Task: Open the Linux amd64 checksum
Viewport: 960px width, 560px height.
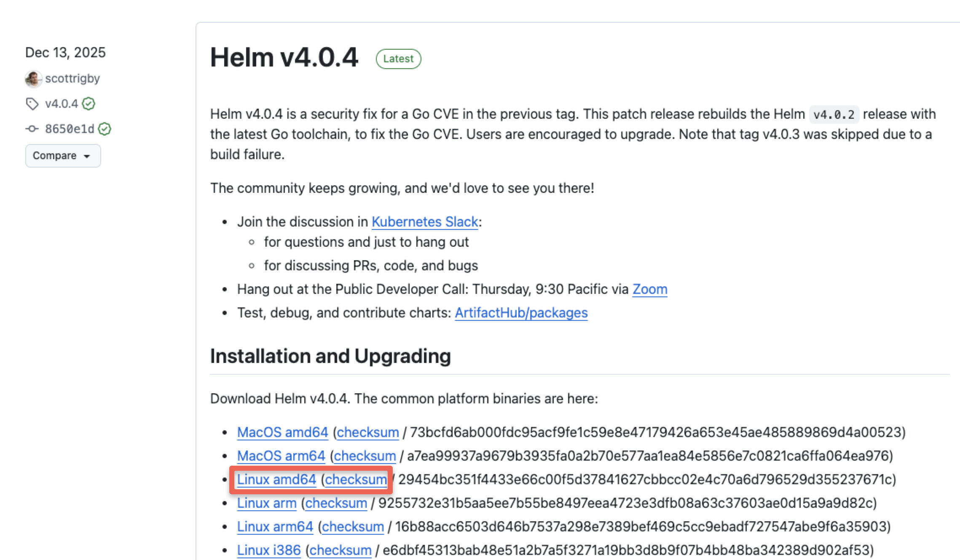Action: pos(356,479)
